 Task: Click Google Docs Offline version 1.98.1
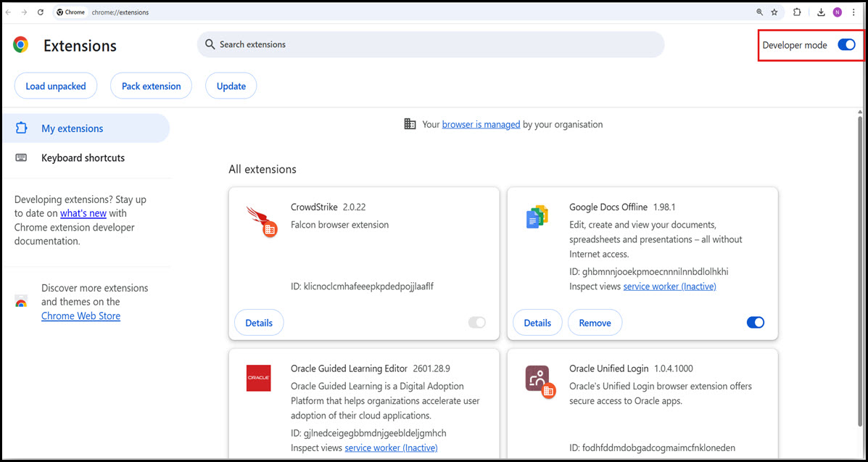664,207
